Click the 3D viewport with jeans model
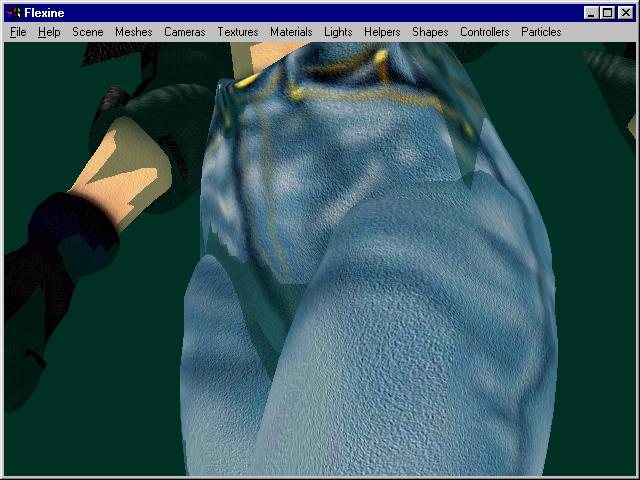This screenshot has width=640, height=480. click(320, 259)
